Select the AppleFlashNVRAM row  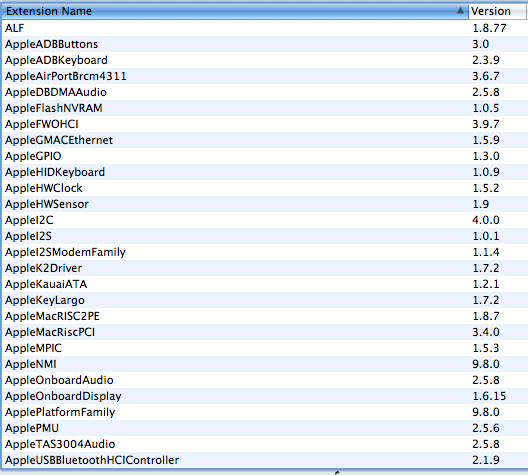[x=265, y=108]
